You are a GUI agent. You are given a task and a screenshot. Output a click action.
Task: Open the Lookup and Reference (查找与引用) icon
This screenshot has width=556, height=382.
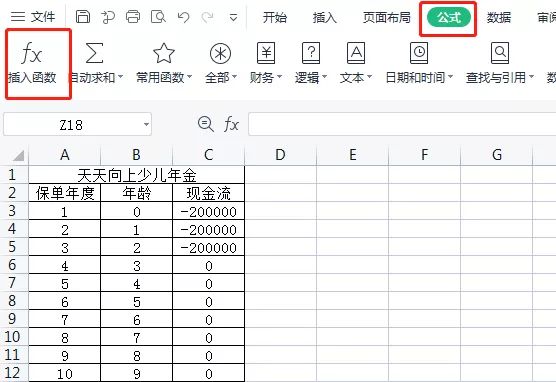[x=500, y=53]
